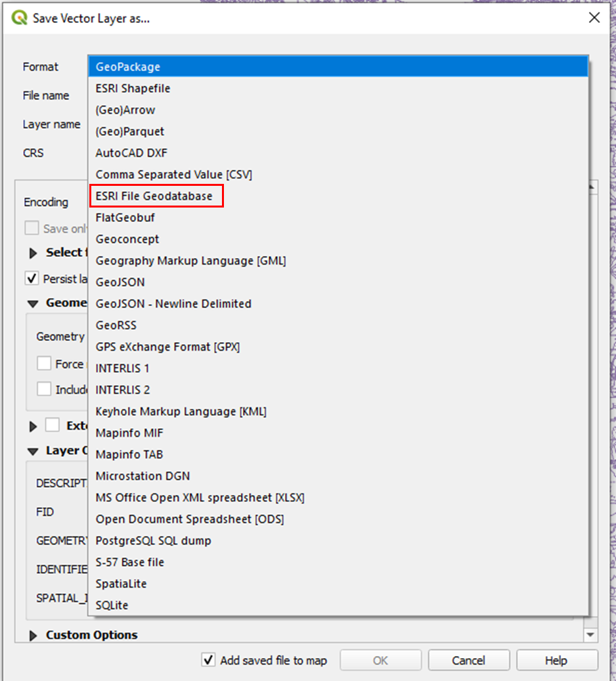
Task: Open Help for this dialog
Action: (x=556, y=661)
